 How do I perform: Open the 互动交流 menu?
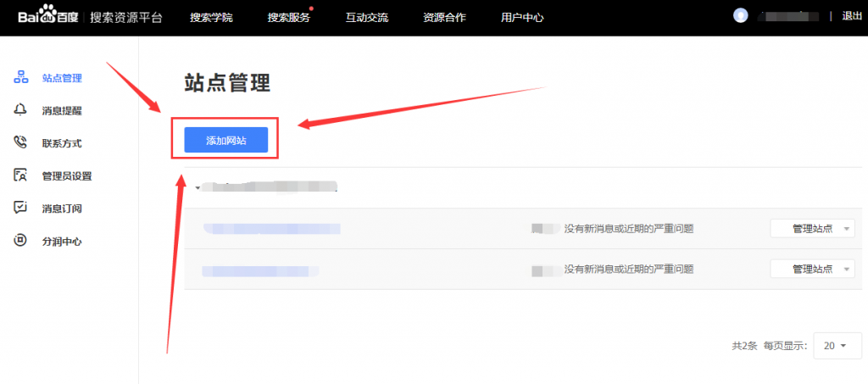(x=367, y=18)
